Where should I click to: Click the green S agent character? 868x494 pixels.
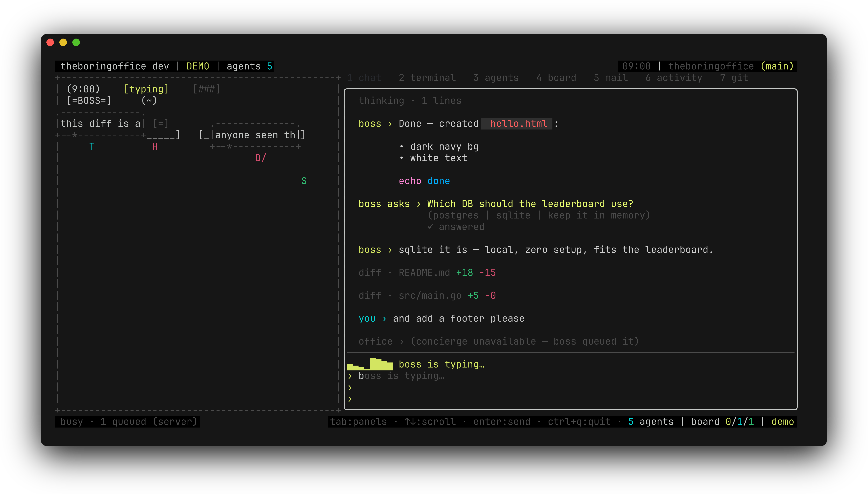click(304, 181)
